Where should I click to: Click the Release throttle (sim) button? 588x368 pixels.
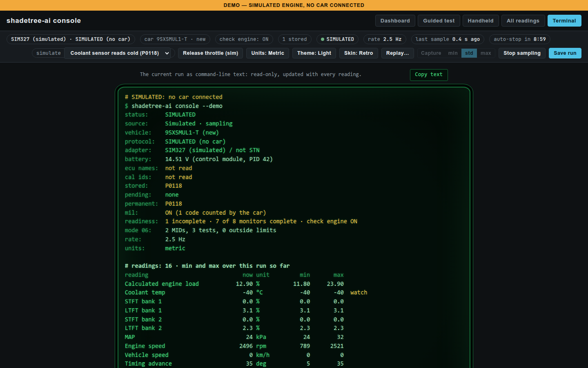(210, 53)
